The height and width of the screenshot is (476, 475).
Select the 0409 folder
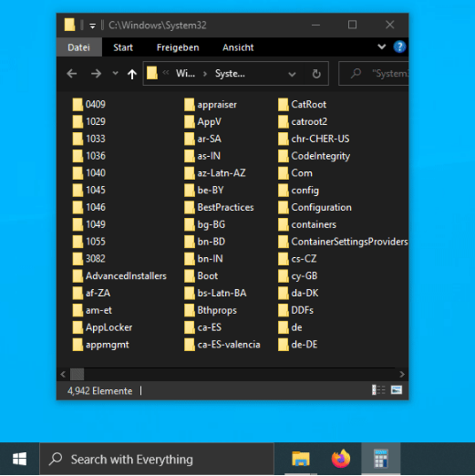tap(89, 104)
